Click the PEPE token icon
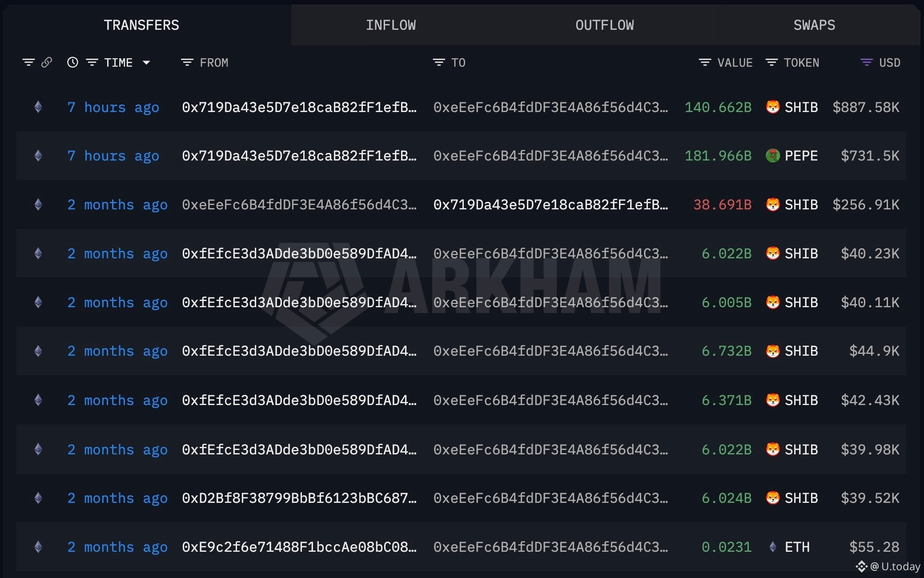924x578 pixels. tap(774, 156)
